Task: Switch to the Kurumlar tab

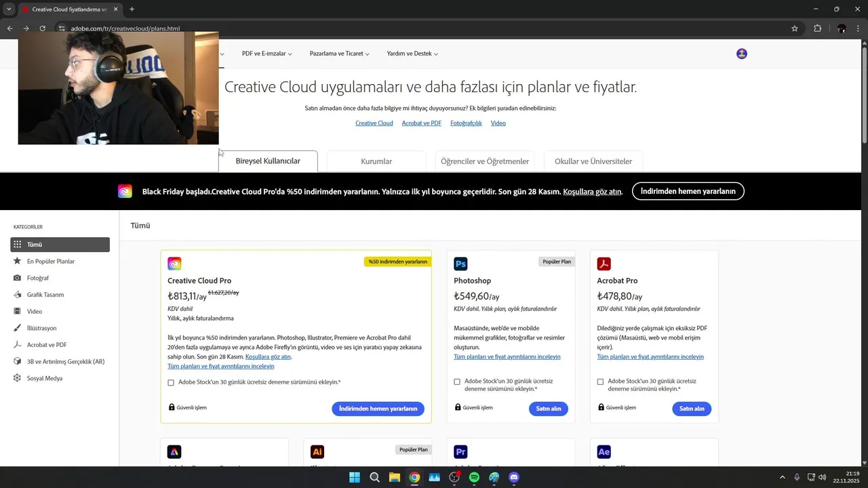Action: 376,161
